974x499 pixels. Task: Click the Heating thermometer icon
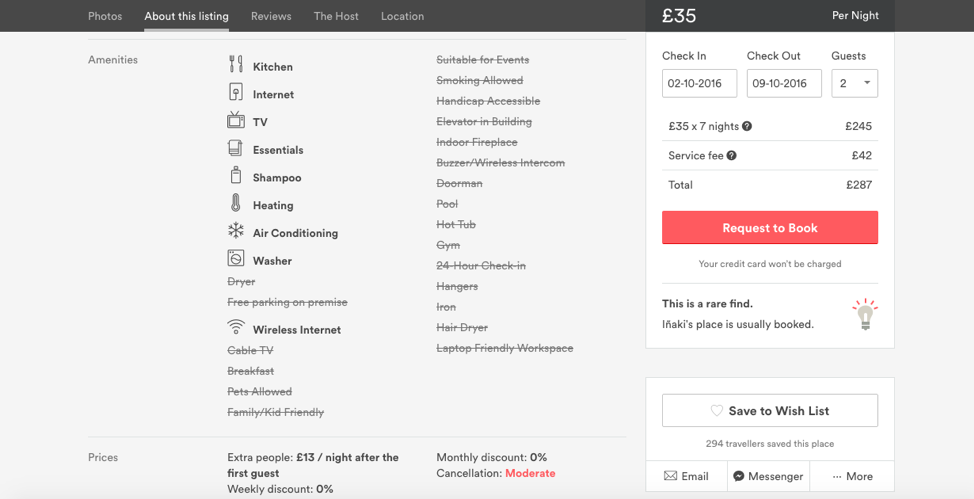[235, 203]
